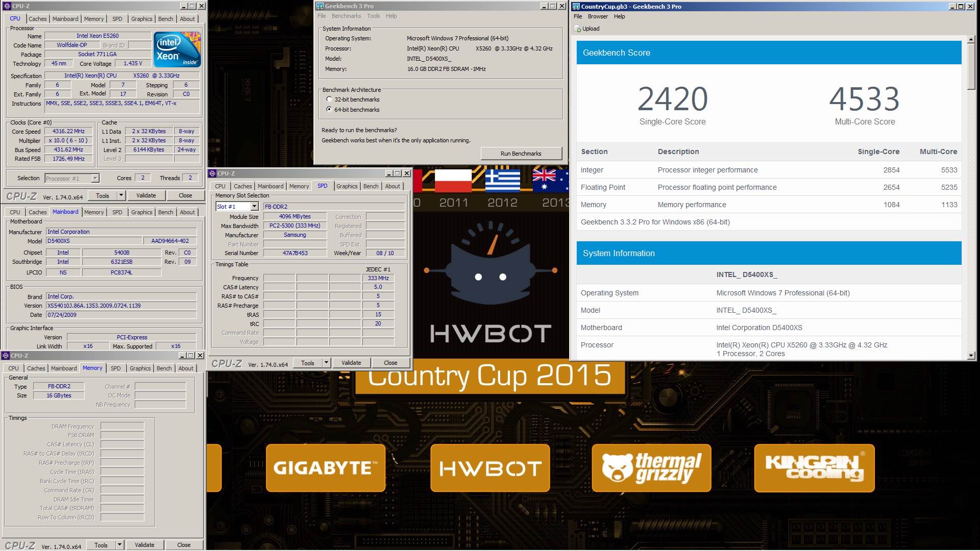Click Close button in SPD CPU-Z window
The image size is (980, 551).
pyautogui.click(x=390, y=363)
